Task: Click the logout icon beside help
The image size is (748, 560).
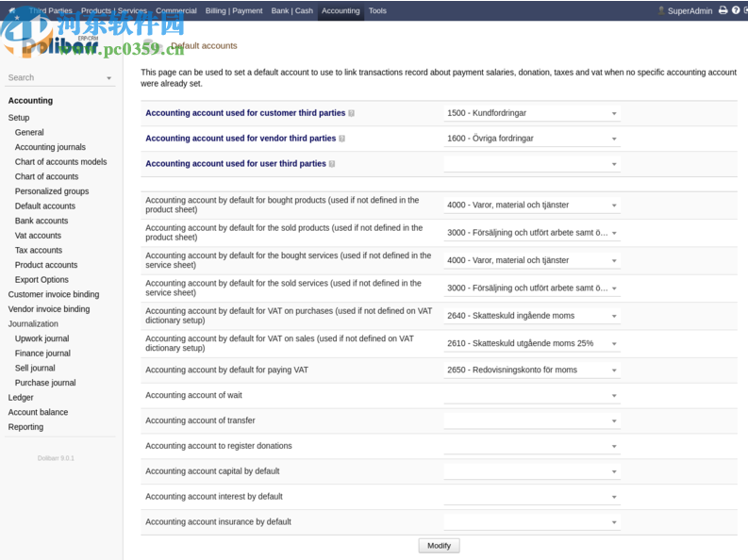Action: click(744, 10)
